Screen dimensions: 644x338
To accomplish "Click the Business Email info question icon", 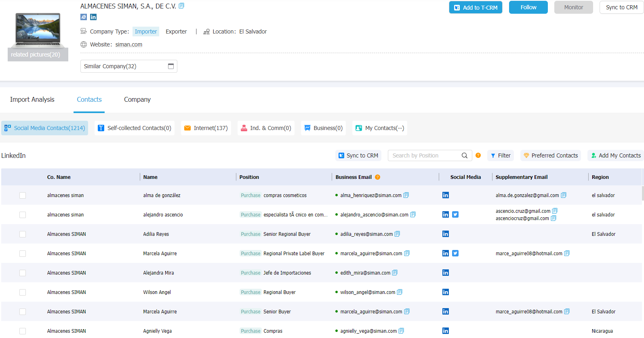I will pyautogui.click(x=378, y=177).
